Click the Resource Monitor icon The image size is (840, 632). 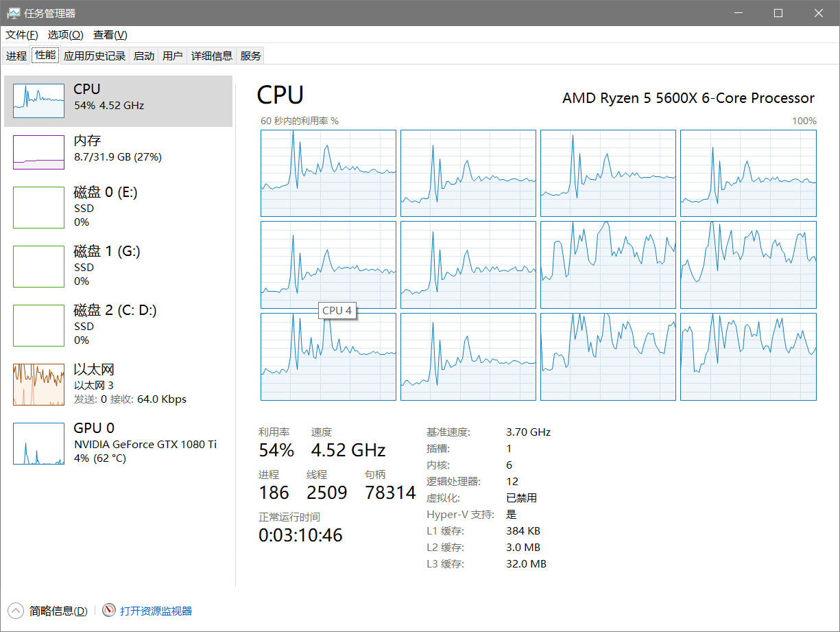(109, 611)
